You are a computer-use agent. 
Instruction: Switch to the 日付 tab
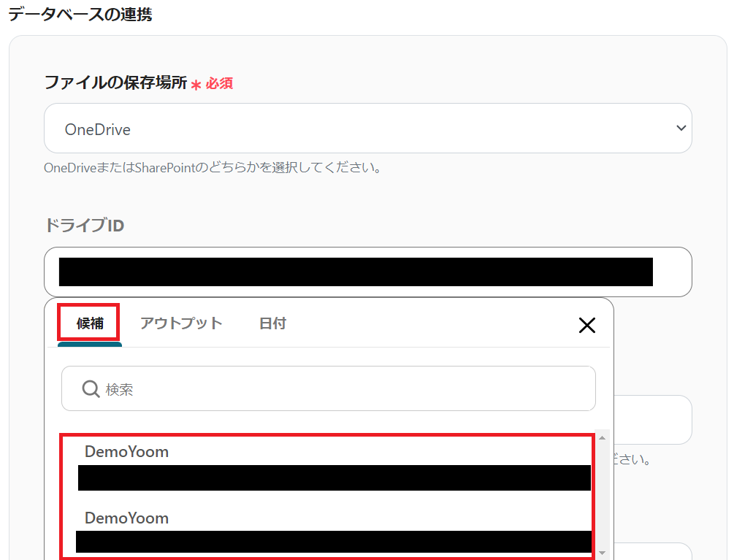[x=272, y=323]
